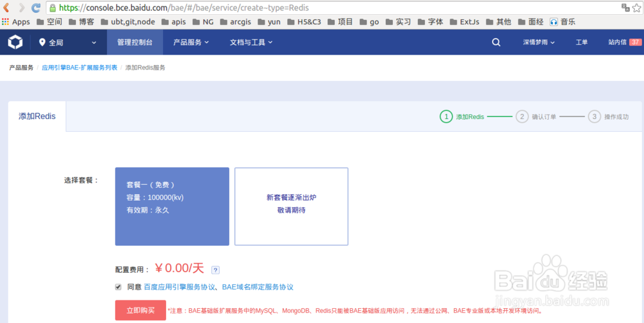The height and width of the screenshot is (323, 644).
Task: Open the 其他 bookmark folder
Action: (x=498, y=22)
